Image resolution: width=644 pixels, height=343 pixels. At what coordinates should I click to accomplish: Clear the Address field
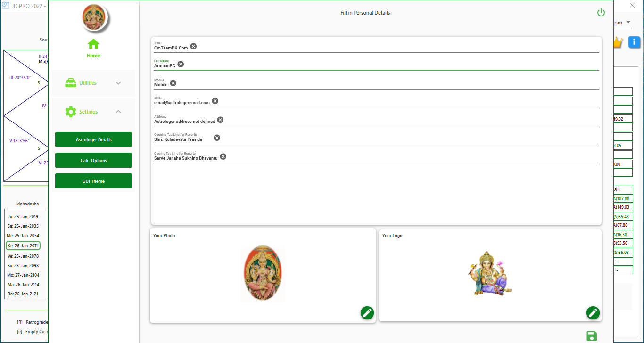(x=220, y=120)
